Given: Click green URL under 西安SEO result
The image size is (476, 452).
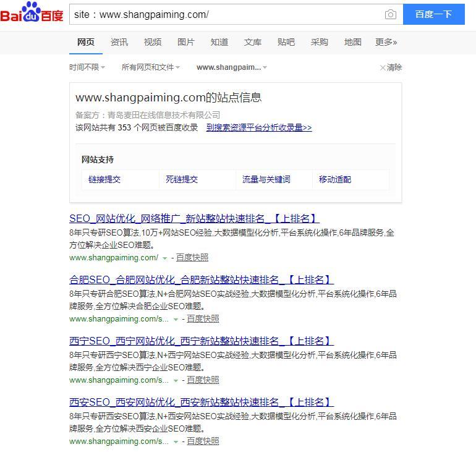Looking at the screenshot, I should point(119,441).
